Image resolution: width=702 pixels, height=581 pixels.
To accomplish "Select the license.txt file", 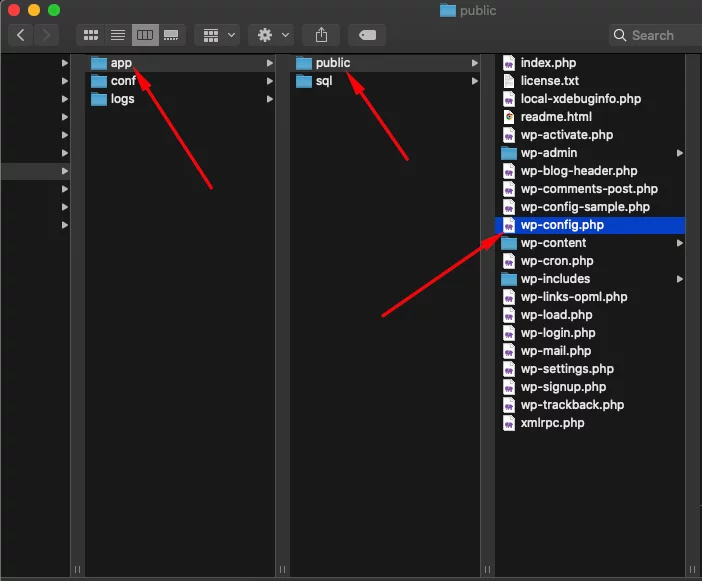I will click(590, 81).
